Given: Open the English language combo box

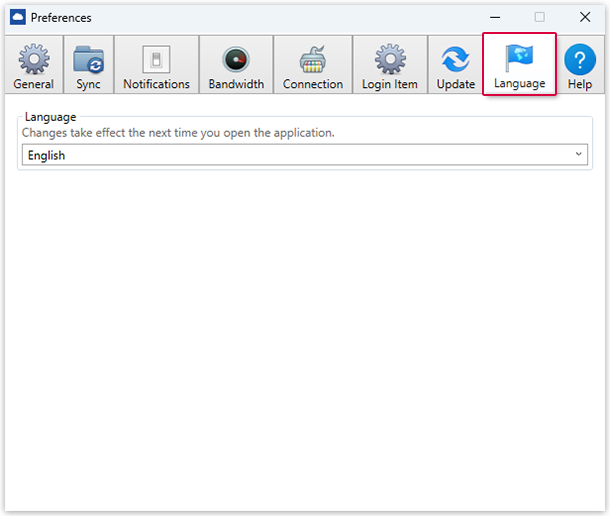Looking at the screenshot, I should point(300,155).
